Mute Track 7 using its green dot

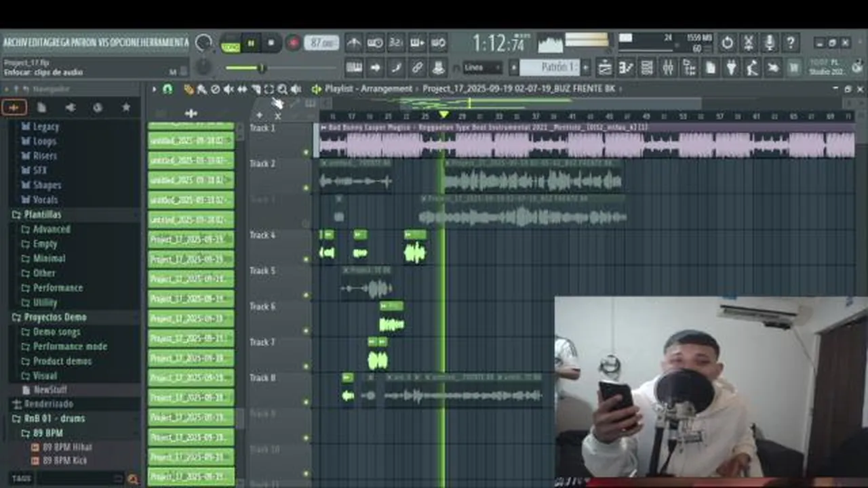pyautogui.click(x=307, y=367)
